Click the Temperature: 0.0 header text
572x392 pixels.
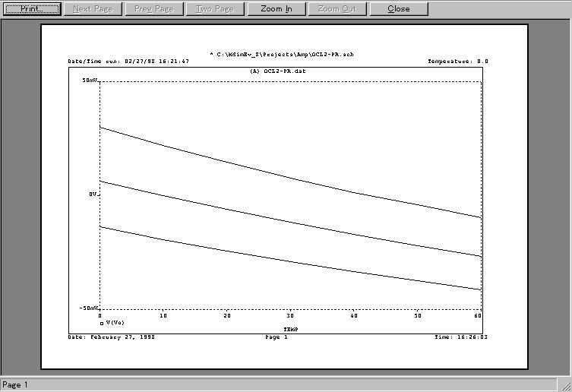pyautogui.click(x=458, y=62)
